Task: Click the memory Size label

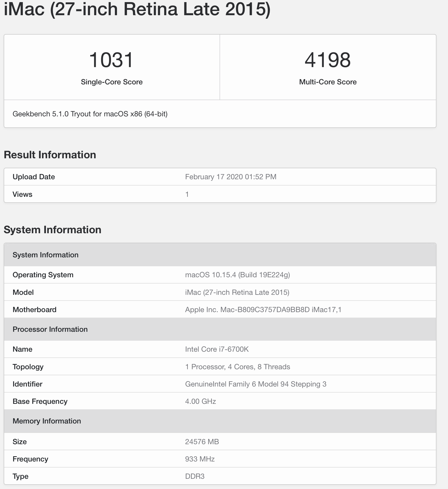Action: click(x=20, y=442)
